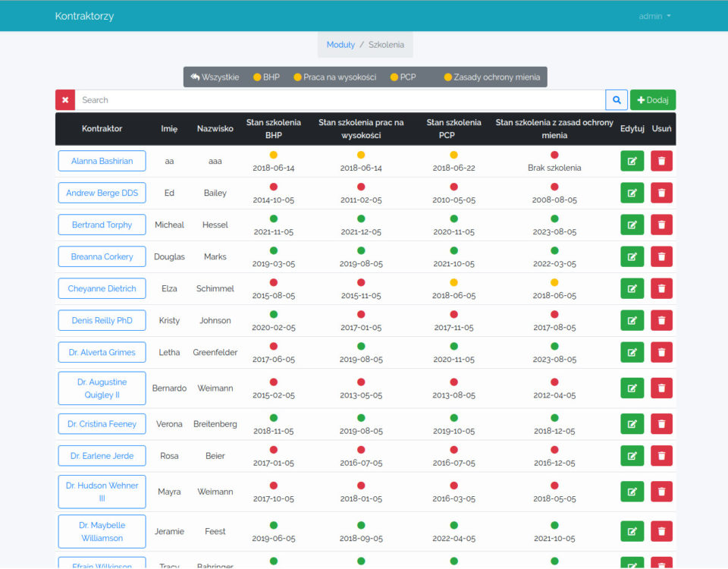Open the Kontraktorzy home link
The image size is (728, 569).
coord(84,16)
